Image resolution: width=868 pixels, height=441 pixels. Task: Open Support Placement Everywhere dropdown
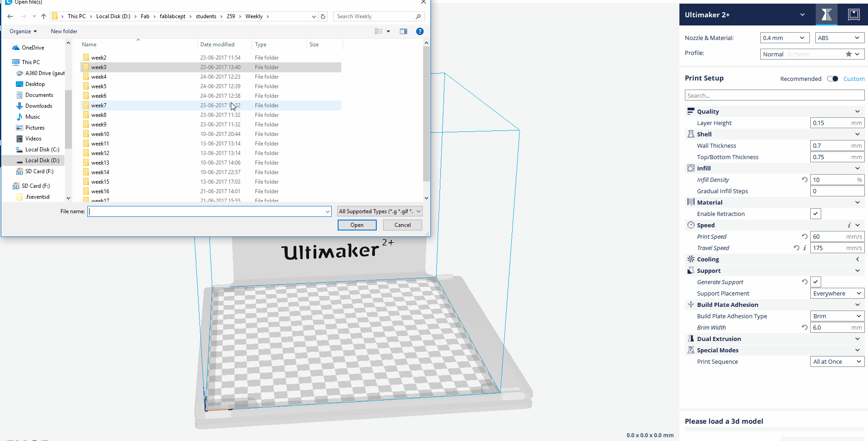point(837,293)
